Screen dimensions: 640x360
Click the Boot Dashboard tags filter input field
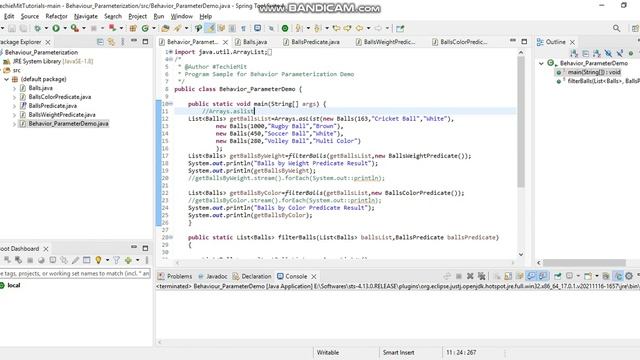tap(75, 273)
